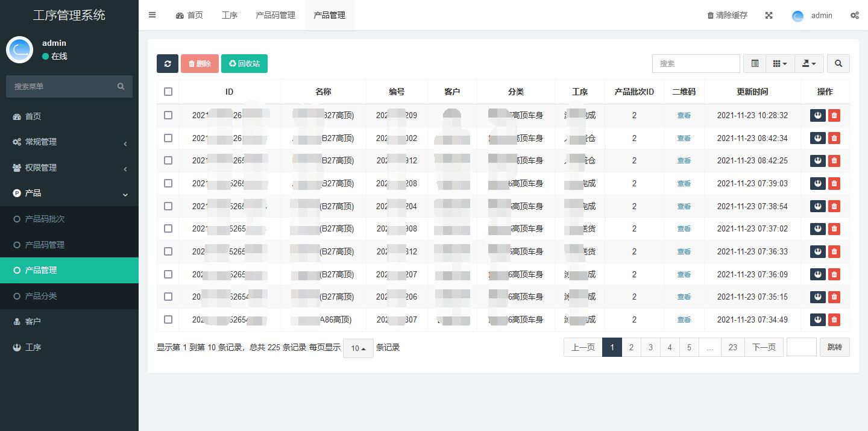Delete the row updated 08:42:25

click(834, 160)
